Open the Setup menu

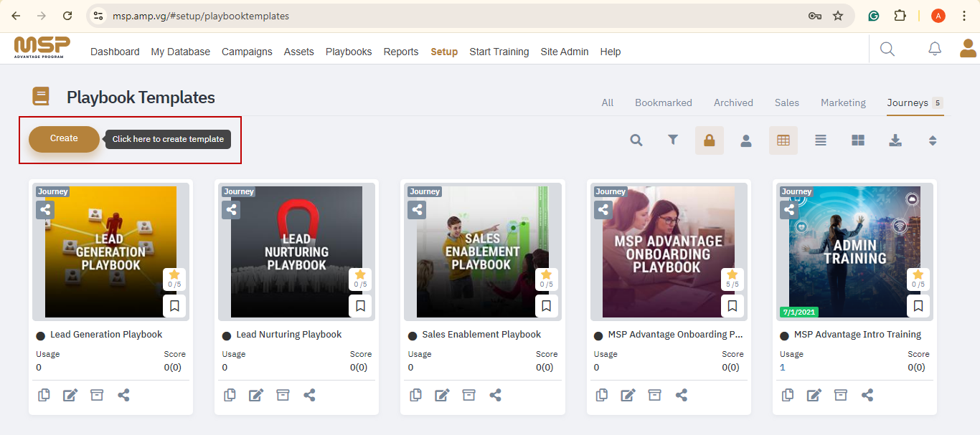tap(444, 52)
